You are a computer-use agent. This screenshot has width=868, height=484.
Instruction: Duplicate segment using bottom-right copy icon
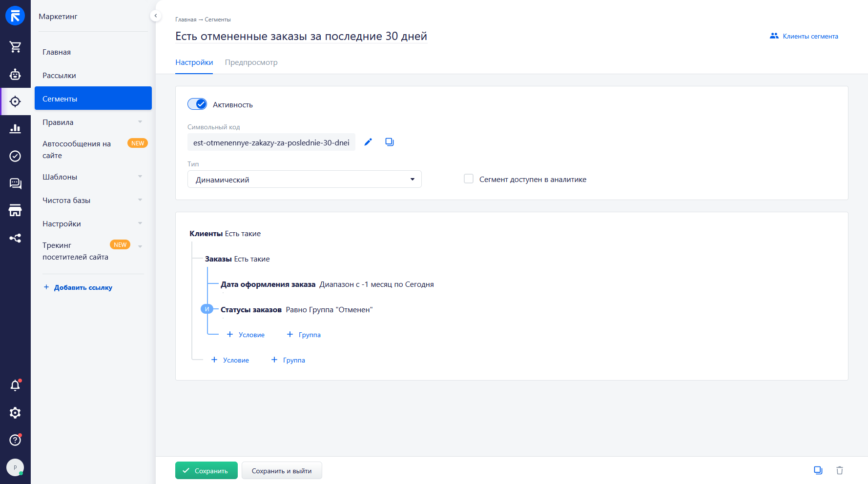(818, 470)
